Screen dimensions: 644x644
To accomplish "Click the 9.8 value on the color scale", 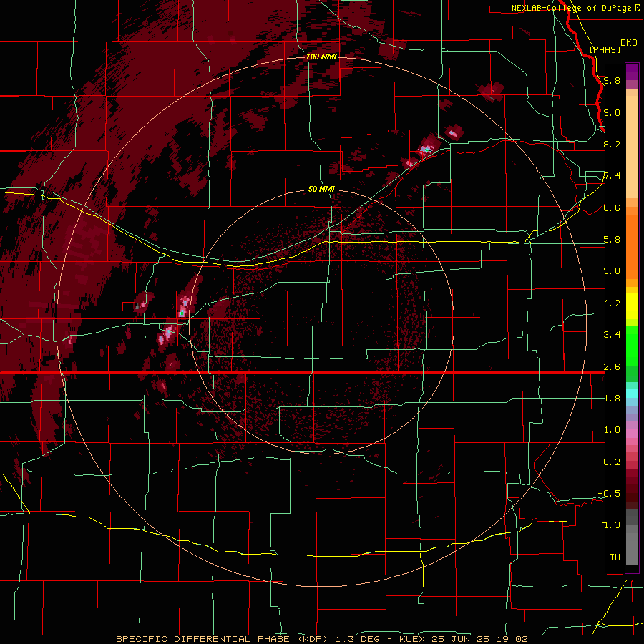I will (x=612, y=80).
